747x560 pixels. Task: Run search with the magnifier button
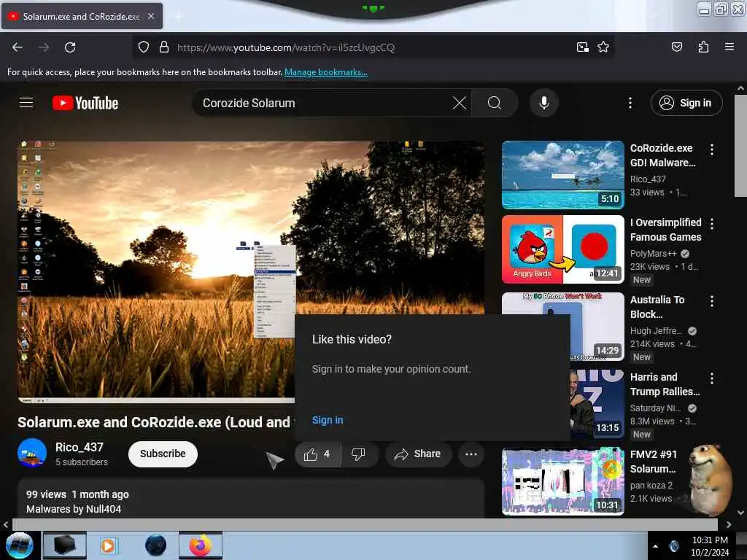[495, 103]
